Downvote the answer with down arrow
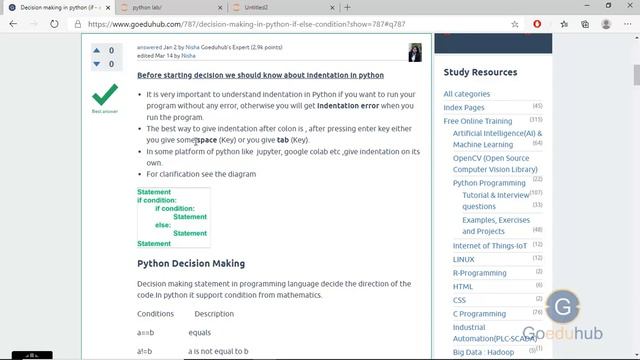Screen dimensions: 640x360 click(97, 64)
